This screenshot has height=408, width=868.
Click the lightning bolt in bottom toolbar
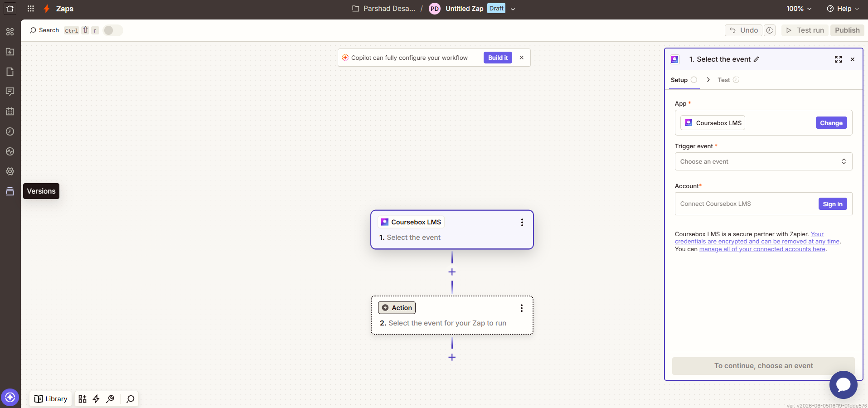pyautogui.click(x=96, y=399)
